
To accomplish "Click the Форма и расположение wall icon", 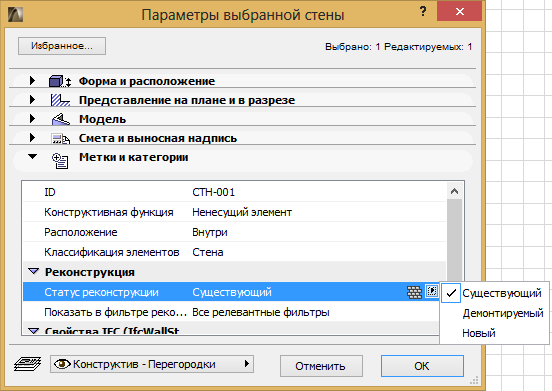I will click(60, 81).
